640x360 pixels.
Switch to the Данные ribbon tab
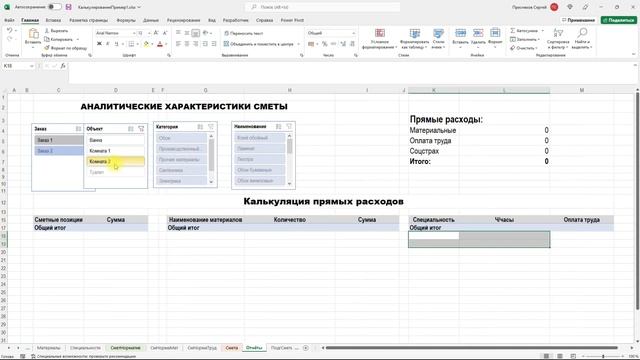click(151, 20)
